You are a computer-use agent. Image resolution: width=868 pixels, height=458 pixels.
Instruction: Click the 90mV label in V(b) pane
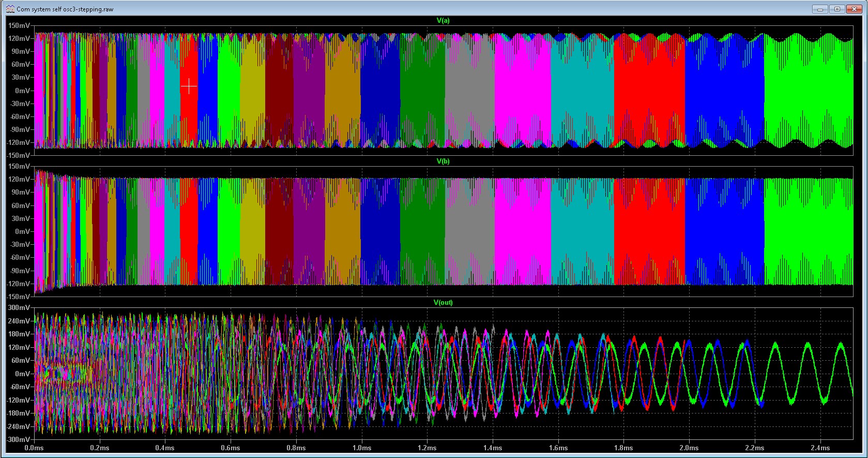[x=22, y=193]
